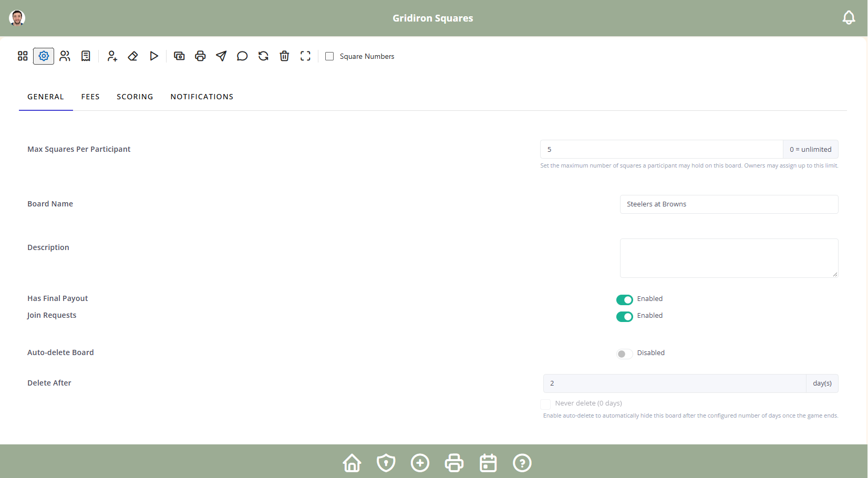
Task: Open the notifications bell
Action: [849, 18]
